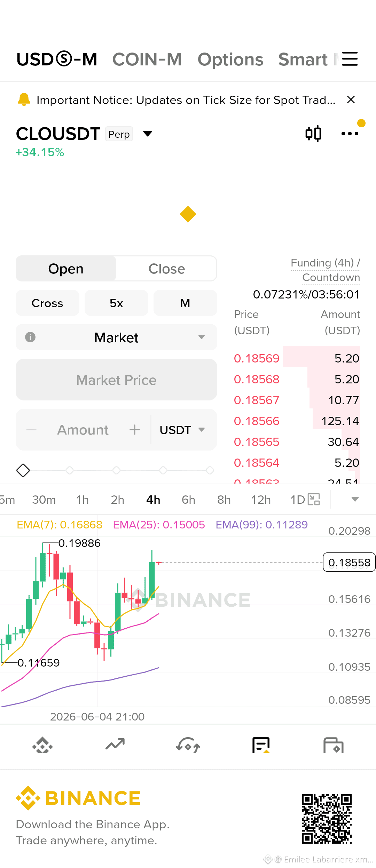Read the Important Notice text
The width and height of the screenshot is (376, 868).
tap(186, 100)
